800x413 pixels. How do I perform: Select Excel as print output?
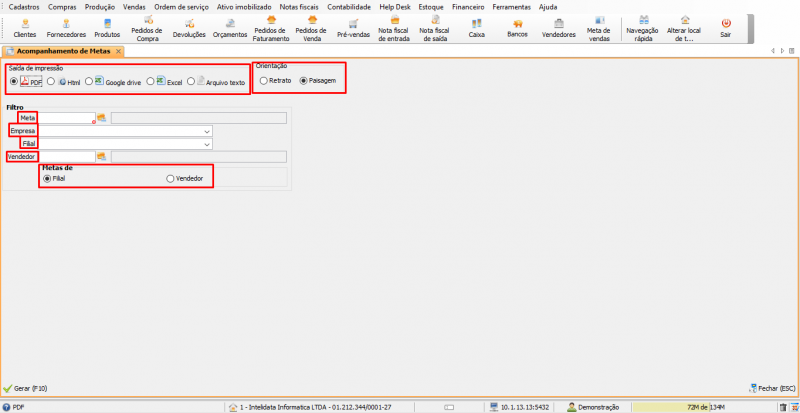(150, 81)
